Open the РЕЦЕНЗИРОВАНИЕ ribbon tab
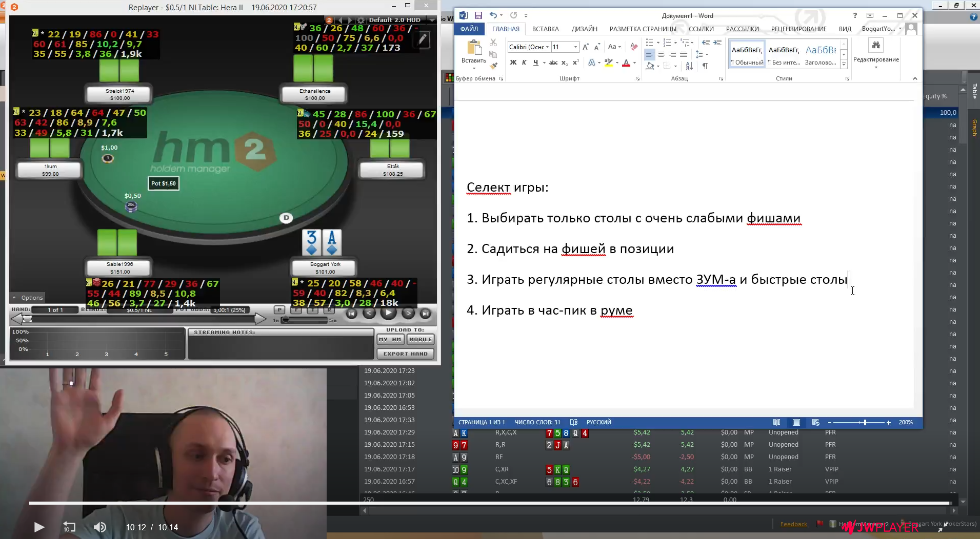This screenshot has width=980, height=539. tap(798, 29)
